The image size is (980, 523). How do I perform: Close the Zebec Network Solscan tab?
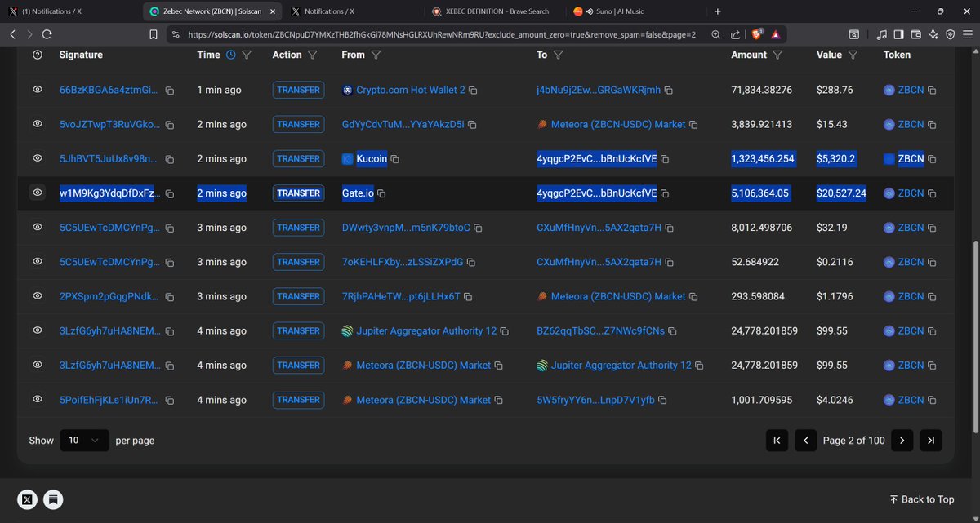click(x=272, y=11)
